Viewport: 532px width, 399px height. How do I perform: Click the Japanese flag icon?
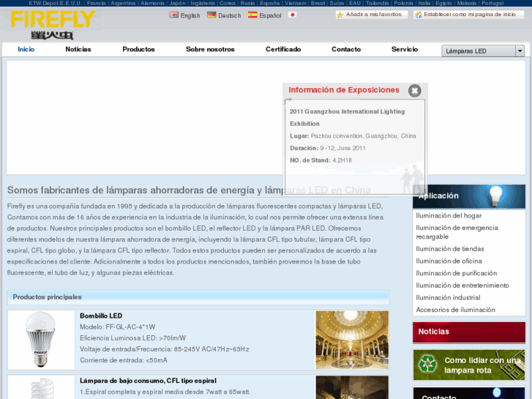click(x=292, y=15)
